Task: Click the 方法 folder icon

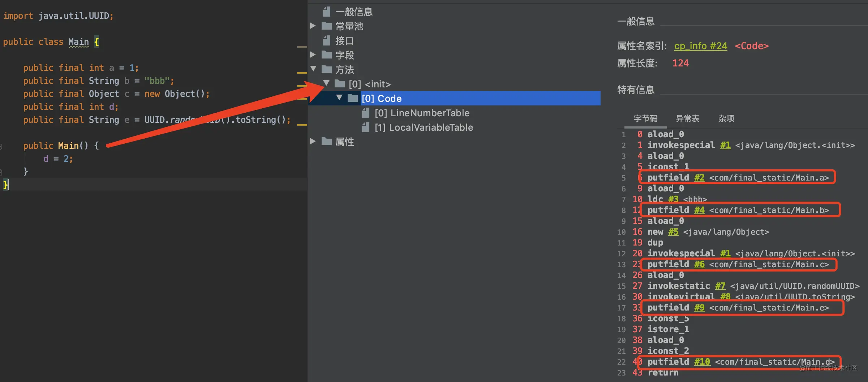Action: click(x=327, y=69)
